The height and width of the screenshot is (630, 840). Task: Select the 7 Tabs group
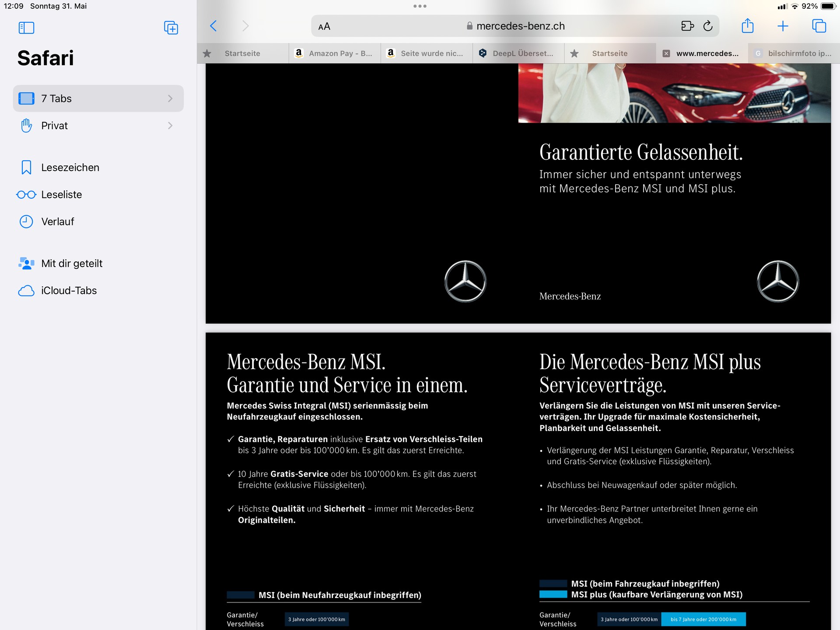[x=98, y=99]
